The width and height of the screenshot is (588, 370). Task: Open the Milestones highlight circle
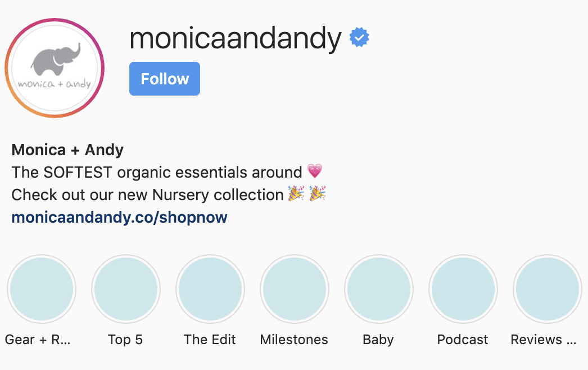click(295, 289)
